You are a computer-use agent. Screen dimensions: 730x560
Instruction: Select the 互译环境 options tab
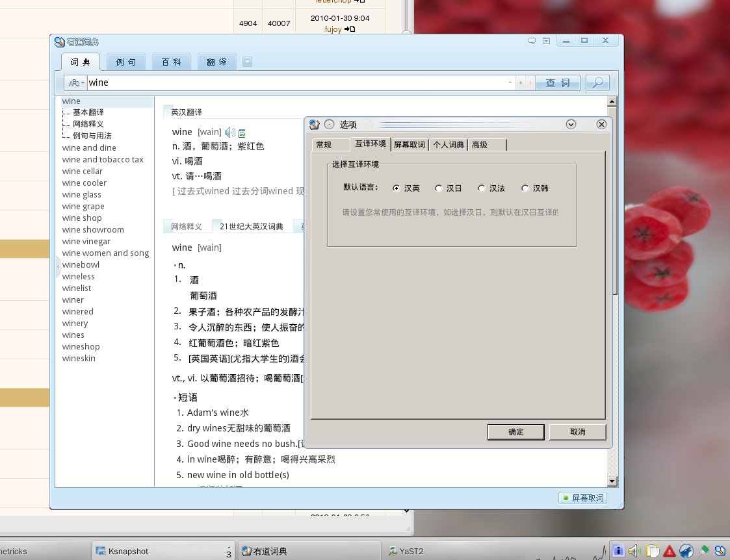pos(370,144)
